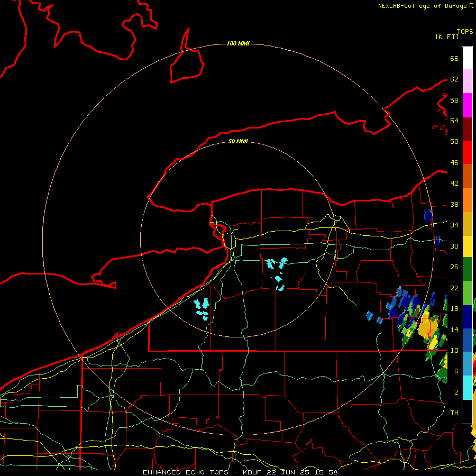Click the legend value "58"
The image size is (476, 476).
click(454, 100)
